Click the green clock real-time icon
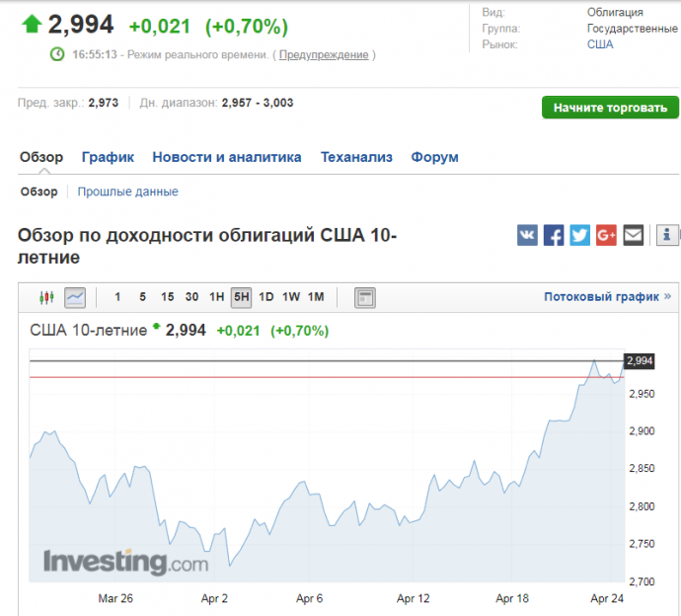681x616 pixels. pyautogui.click(x=57, y=54)
